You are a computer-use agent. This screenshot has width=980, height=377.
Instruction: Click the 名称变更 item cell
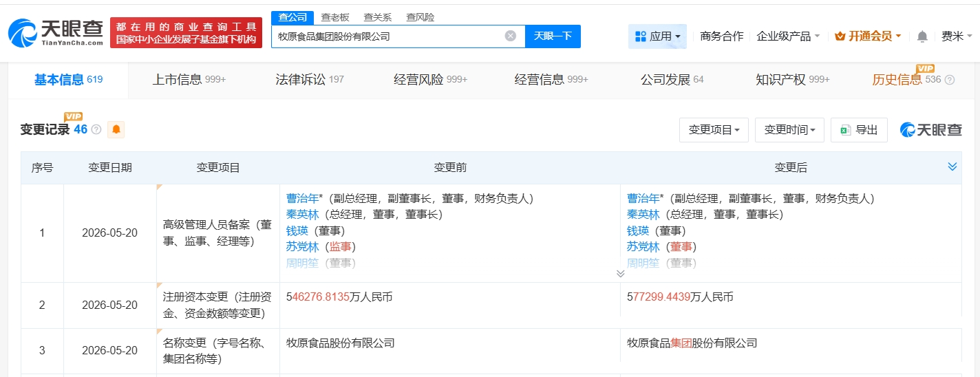(x=218, y=351)
